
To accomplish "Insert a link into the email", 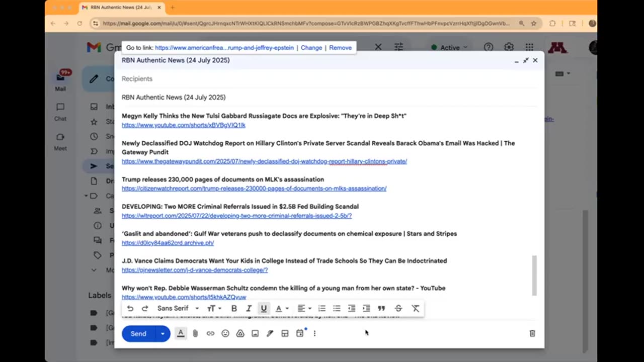I will pyautogui.click(x=210, y=333).
